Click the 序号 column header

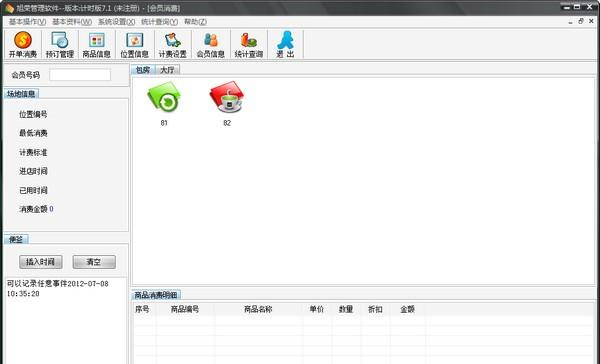(x=142, y=309)
